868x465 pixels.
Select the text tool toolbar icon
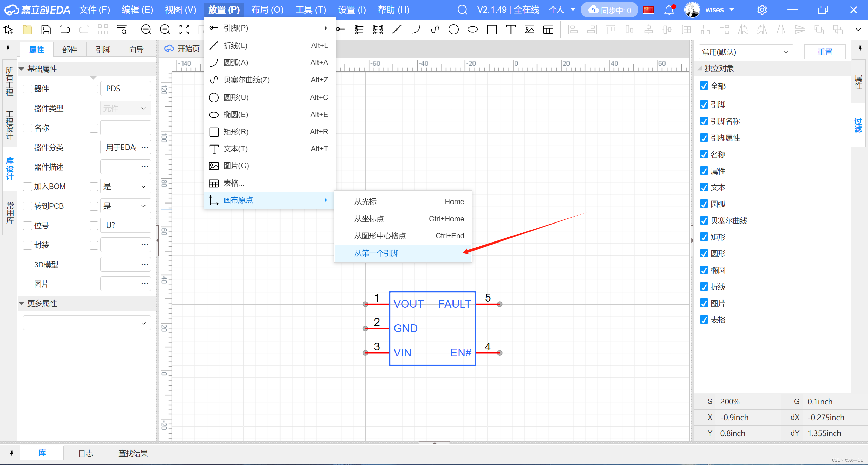[x=510, y=30]
